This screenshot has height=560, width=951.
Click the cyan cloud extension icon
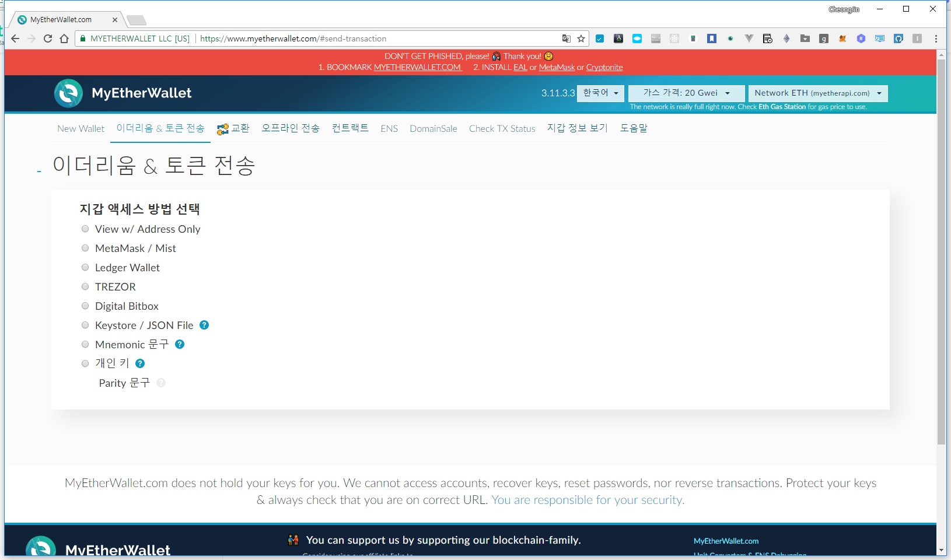(x=637, y=38)
